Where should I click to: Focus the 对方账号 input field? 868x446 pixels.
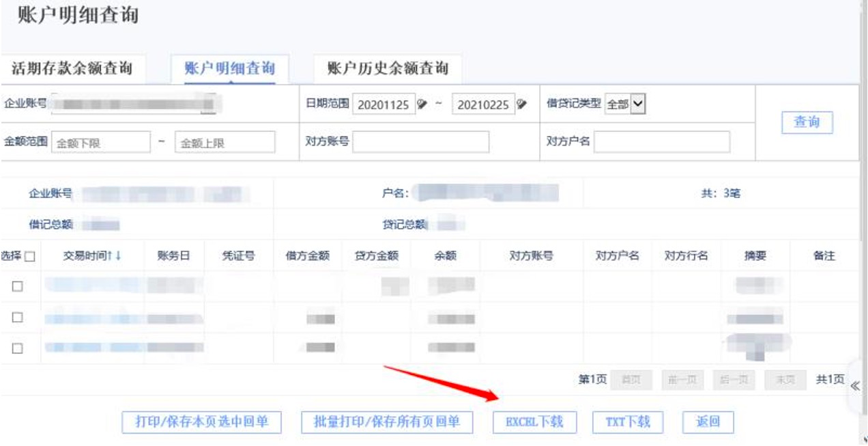(420, 141)
